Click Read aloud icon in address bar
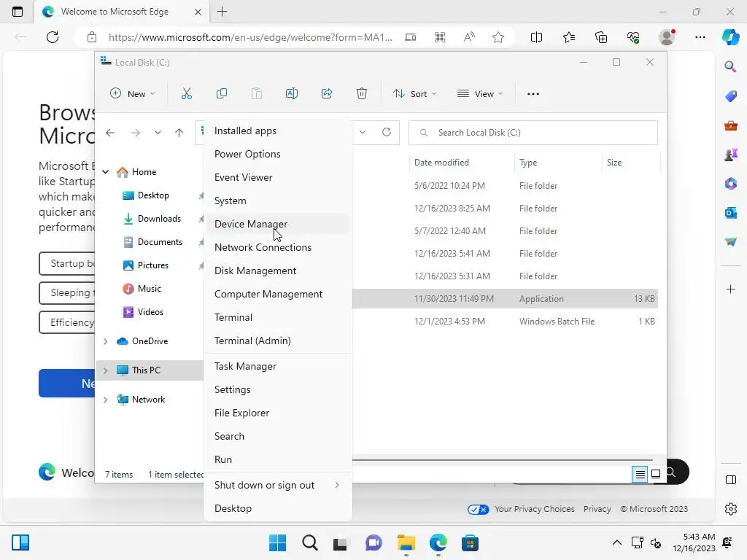The height and width of the screenshot is (560, 747). [469, 37]
